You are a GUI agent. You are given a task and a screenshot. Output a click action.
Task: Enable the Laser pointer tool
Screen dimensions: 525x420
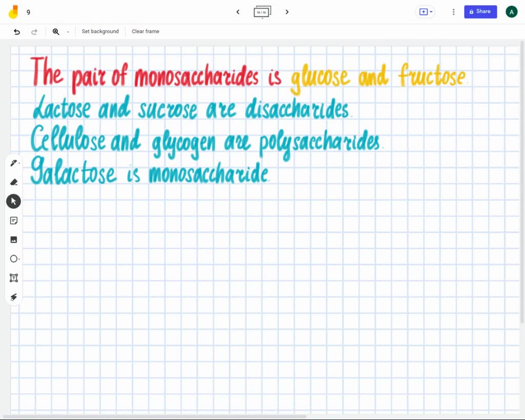pos(14,297)
